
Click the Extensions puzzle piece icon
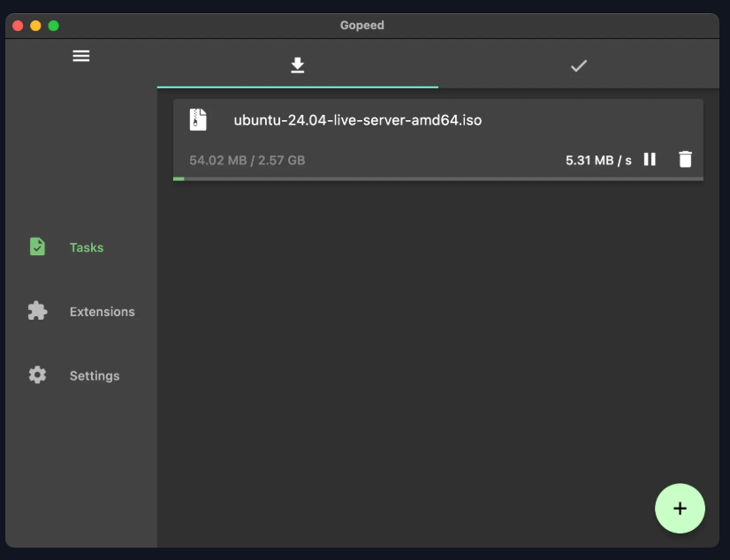37,311
